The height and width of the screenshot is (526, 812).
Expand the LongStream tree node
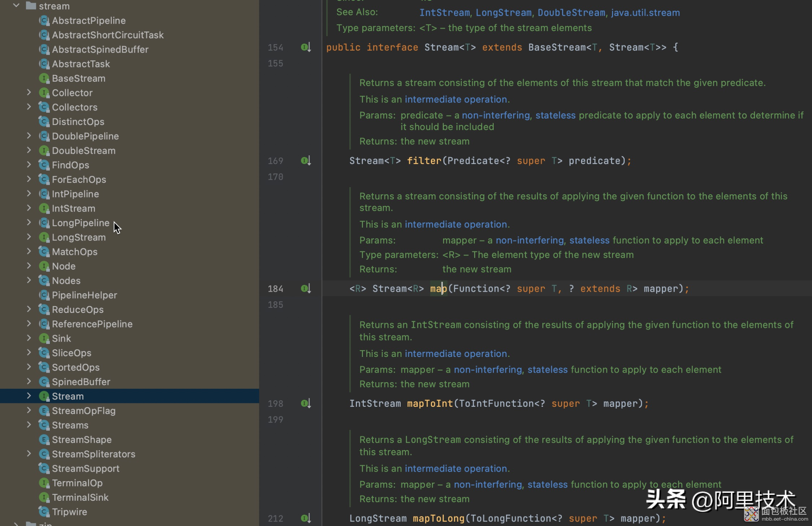29,237
